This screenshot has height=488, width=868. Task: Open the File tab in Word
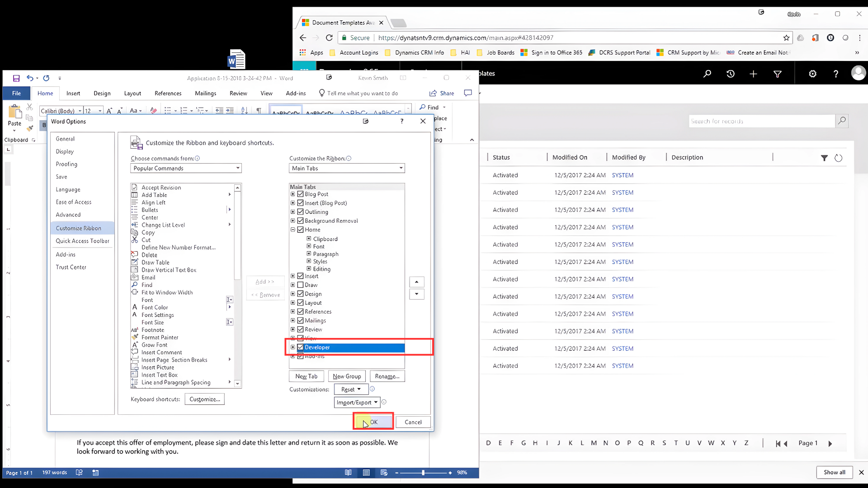[x=16, y=93]
